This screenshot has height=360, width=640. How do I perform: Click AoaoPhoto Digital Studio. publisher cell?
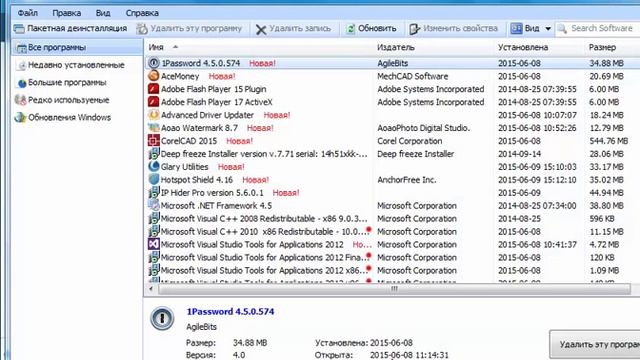(424, 128)
